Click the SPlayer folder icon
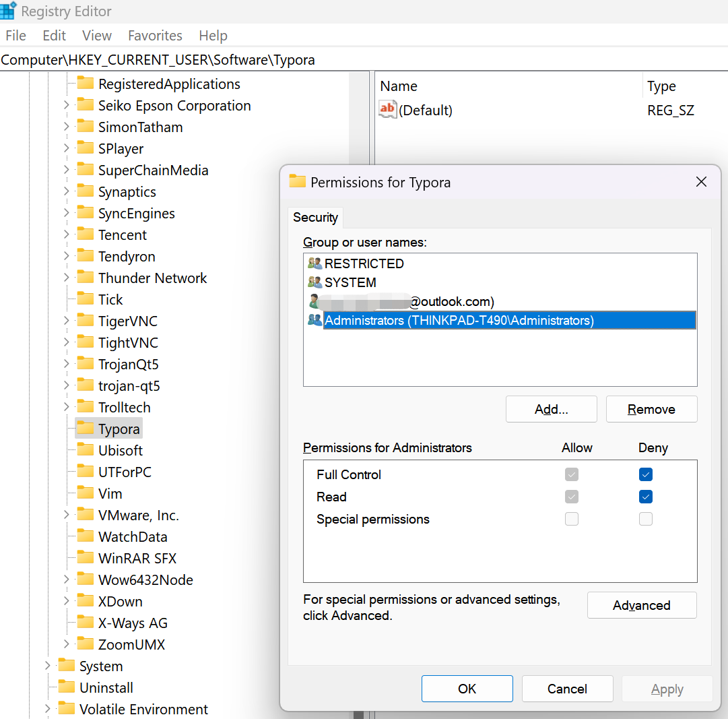Viewport: 728px width, 719px height. [85, 148]
